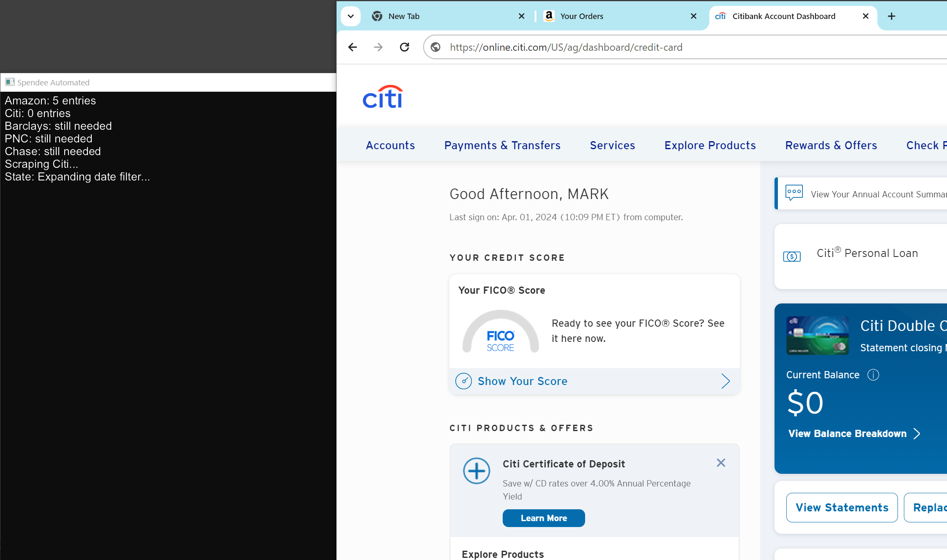Image resolution: width=947 pixels, height=560 pixels.
Task: Open the tab search dropdown
Action: (x=350, y=16)
